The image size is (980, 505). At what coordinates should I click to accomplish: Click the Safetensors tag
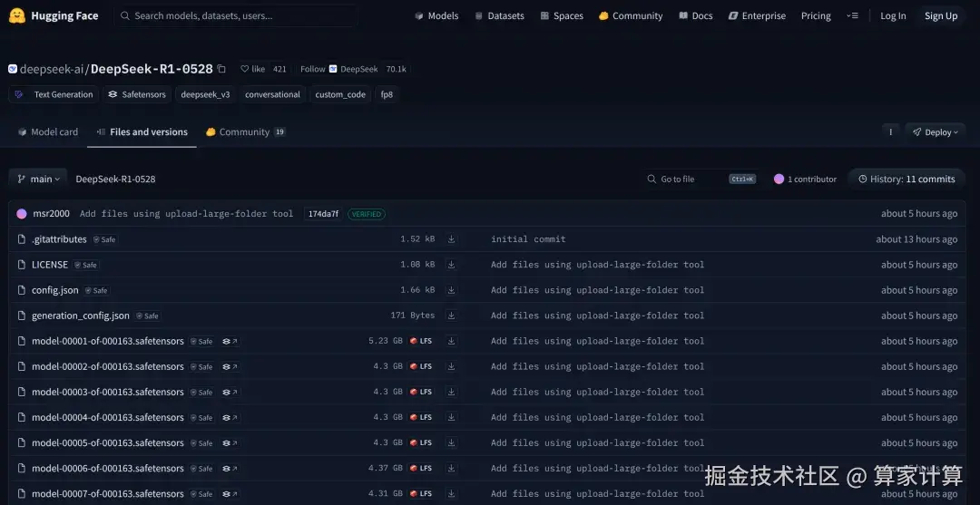[x=137, y=95]
